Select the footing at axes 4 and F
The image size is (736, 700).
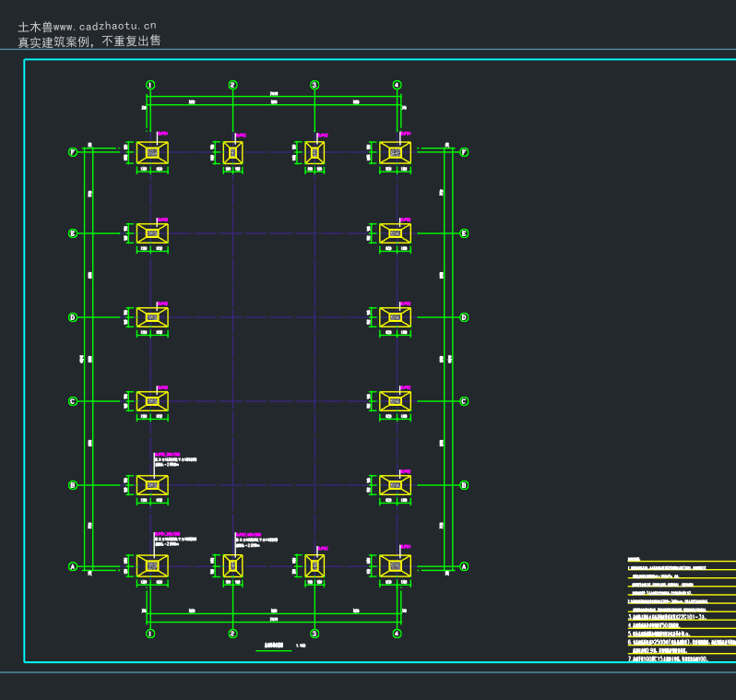coord(396,152)
